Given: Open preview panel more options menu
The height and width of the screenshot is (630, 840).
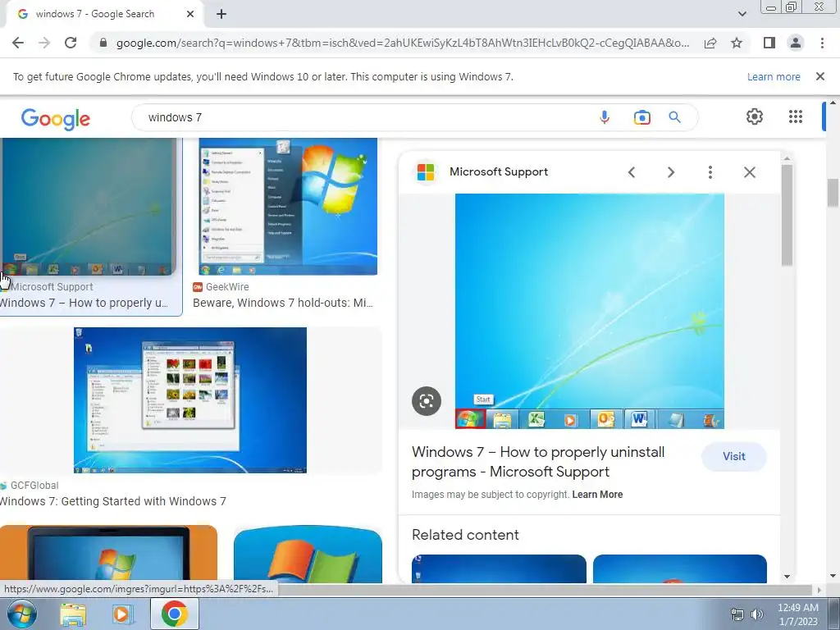Looking at the screenshot, I should tap(710, 172).
